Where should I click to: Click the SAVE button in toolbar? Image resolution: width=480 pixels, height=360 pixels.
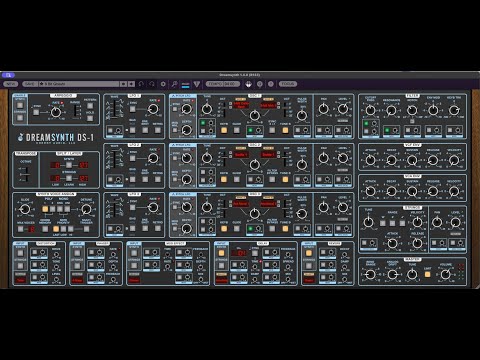(30, 84)
